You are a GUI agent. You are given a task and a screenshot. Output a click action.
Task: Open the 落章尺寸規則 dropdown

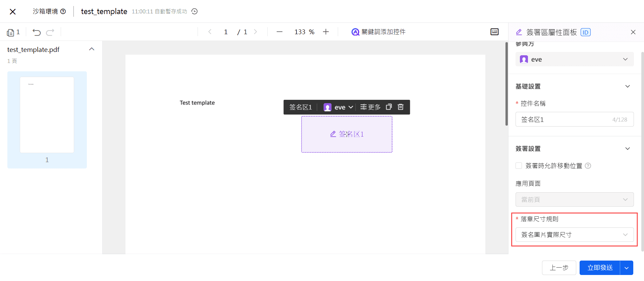tap(574, 235)
